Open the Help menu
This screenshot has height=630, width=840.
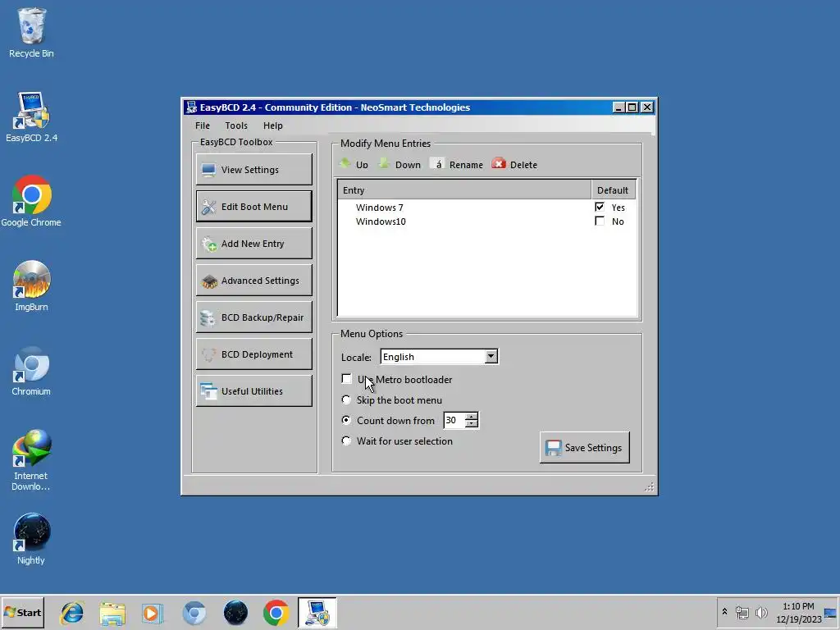pyautogui.click(x=272, y=126)
